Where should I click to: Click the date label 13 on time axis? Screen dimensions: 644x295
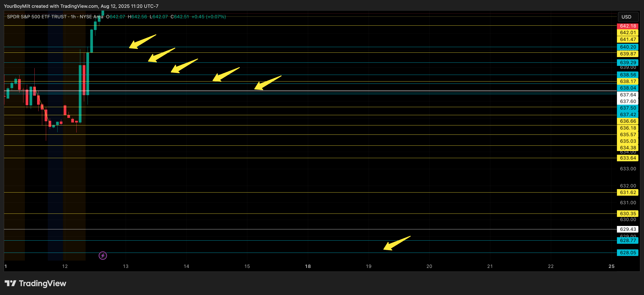point(125,266)
